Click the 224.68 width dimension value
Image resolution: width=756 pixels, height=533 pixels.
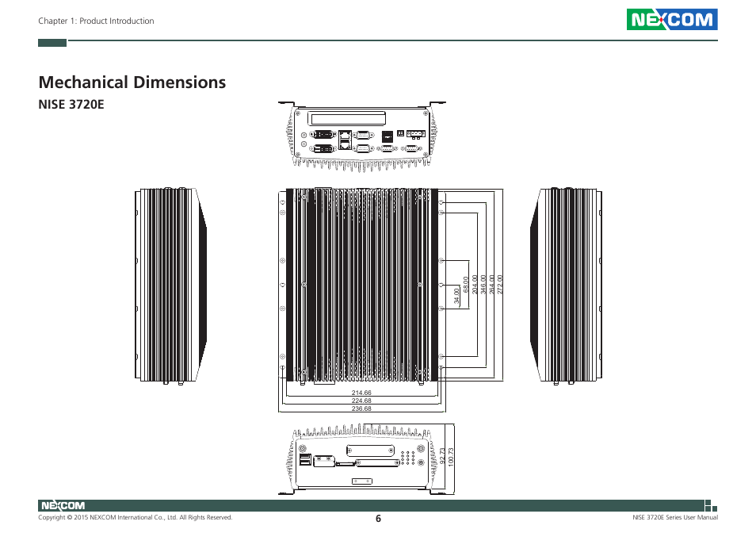[x=361, y=401]
